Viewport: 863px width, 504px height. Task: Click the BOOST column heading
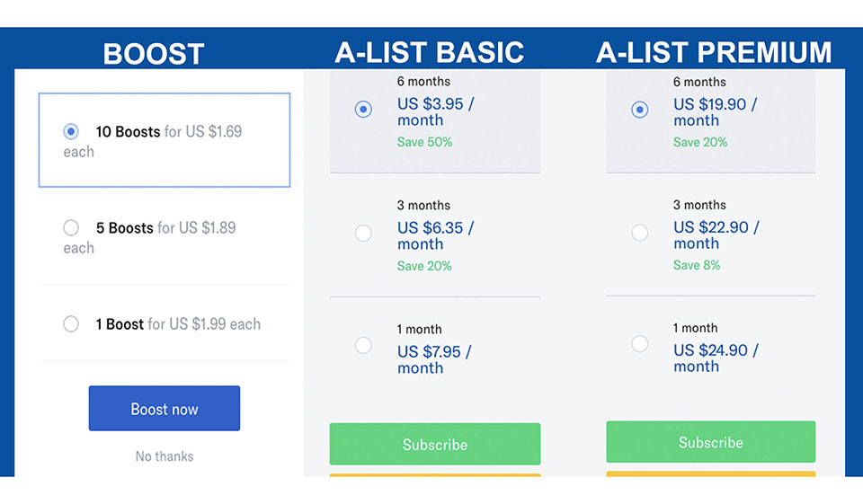(x=154, y=54)
